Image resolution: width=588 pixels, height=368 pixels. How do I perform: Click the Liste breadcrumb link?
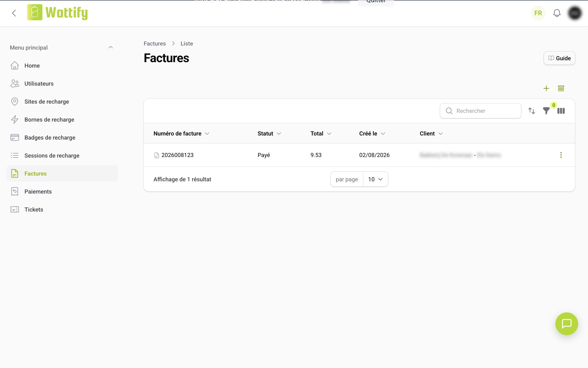pyautogui.click(x=187, y=44)
